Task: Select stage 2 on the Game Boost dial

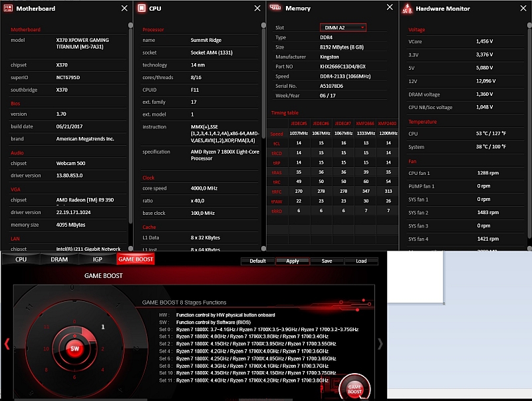Action: (102, 348)
